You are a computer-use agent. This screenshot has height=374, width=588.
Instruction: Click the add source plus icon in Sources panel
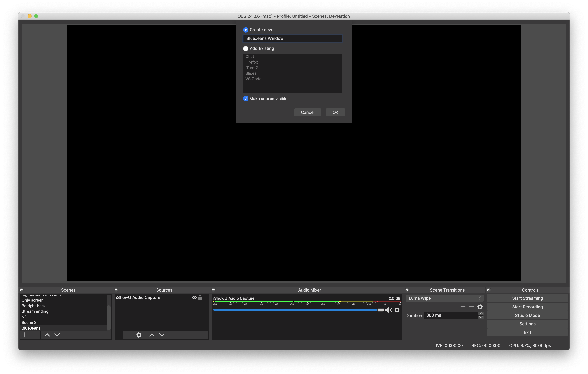pos(119,335)
